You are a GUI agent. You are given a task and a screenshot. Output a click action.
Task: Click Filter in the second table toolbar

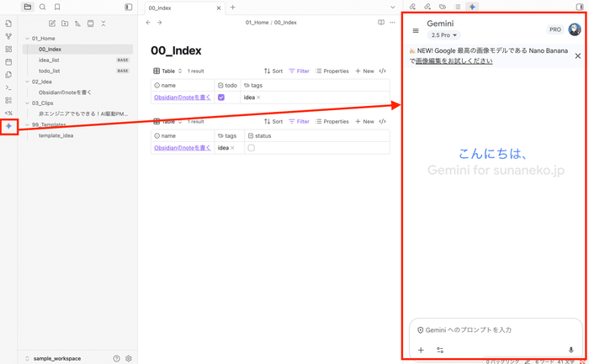(x=299, y=121)
